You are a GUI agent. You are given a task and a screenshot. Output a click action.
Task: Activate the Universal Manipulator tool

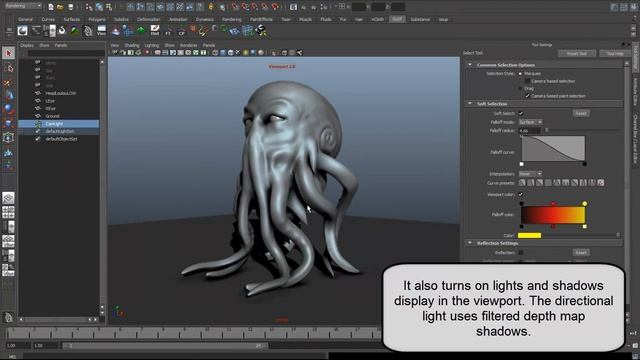(9, 138)
